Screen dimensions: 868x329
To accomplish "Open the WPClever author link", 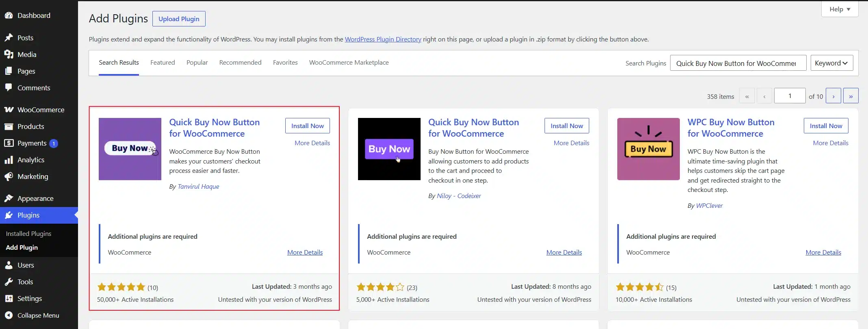I will click(710, 206).
